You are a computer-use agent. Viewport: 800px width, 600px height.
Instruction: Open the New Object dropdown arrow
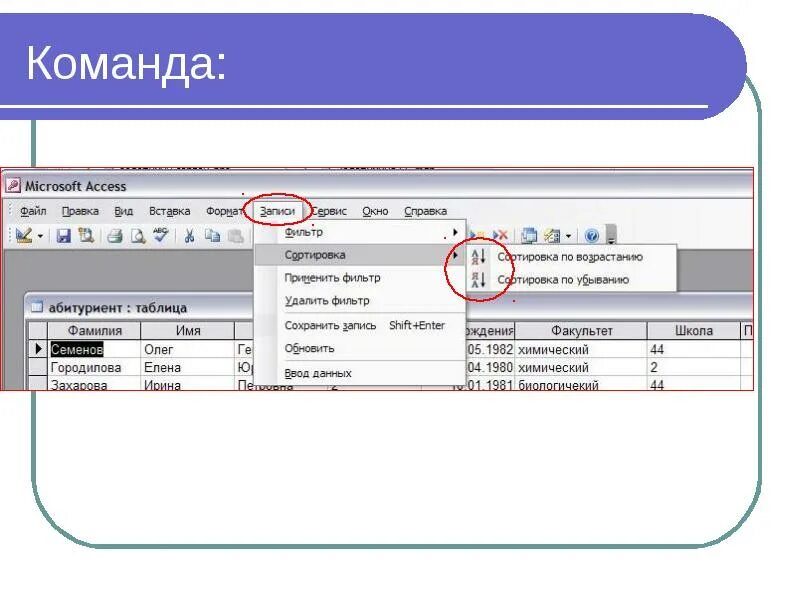[x=568, y=236]
